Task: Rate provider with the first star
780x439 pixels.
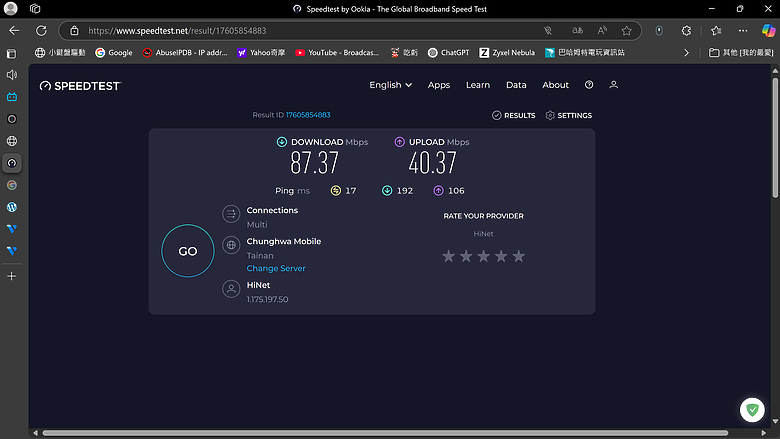Action: click(448, 256)
